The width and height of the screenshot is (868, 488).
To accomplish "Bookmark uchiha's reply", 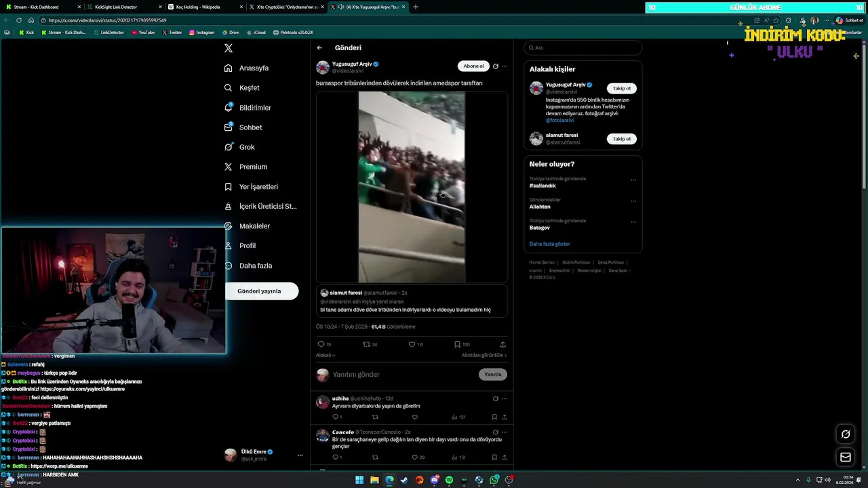I will pyautogui.click(x=494, y=417).
